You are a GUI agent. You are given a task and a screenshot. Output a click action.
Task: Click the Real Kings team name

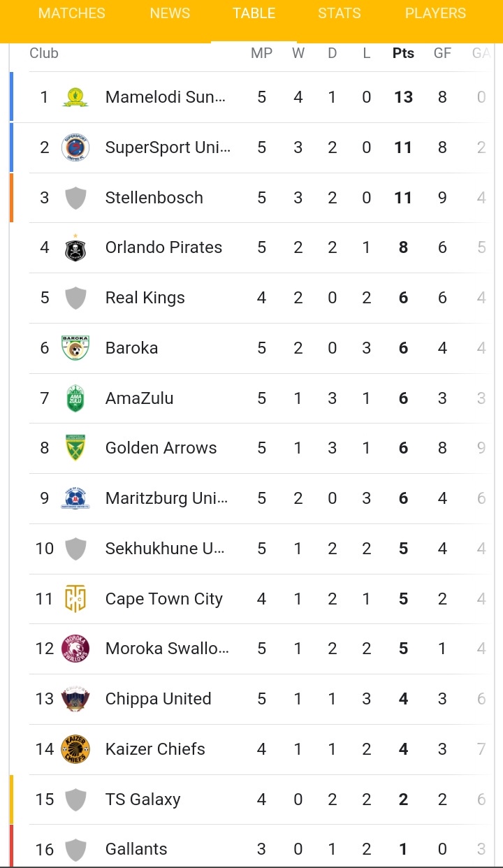pos(145,298)
